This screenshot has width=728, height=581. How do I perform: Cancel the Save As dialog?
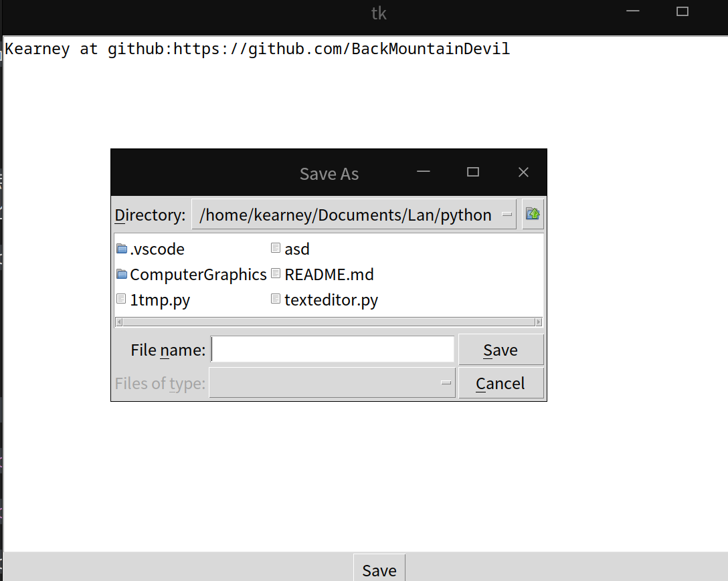(x=501, y=383)
